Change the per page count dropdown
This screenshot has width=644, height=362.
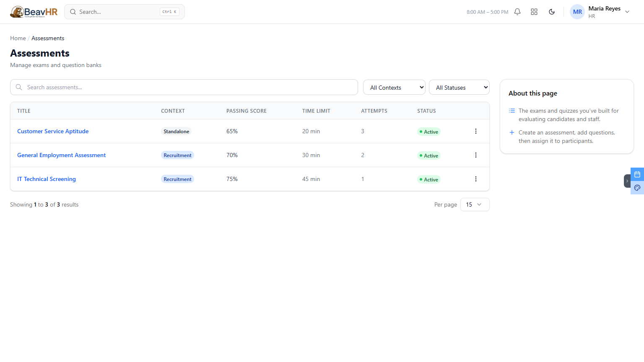[x=475, y=204]
